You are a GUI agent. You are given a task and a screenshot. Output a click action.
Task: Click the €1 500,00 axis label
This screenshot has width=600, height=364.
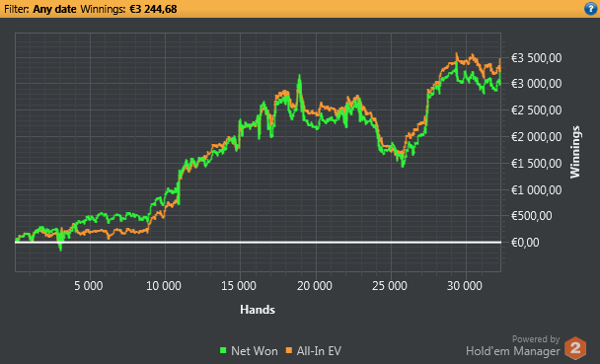tap(537, 164)
